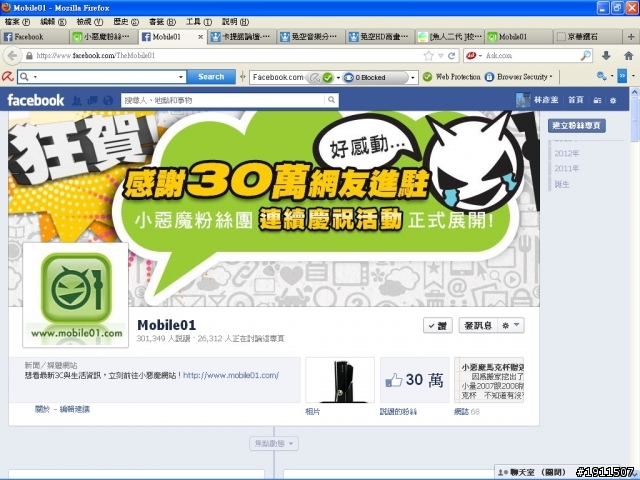The image size is (640, 480).
Task: Open the page gear options dropdown
Action: coord(511,325)
